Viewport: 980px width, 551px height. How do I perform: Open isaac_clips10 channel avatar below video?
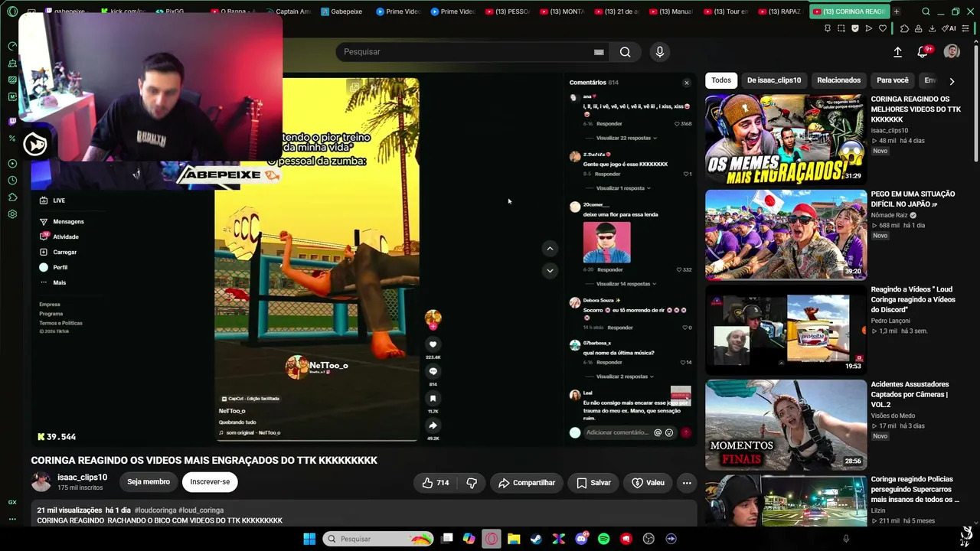[x=41, y=482]
